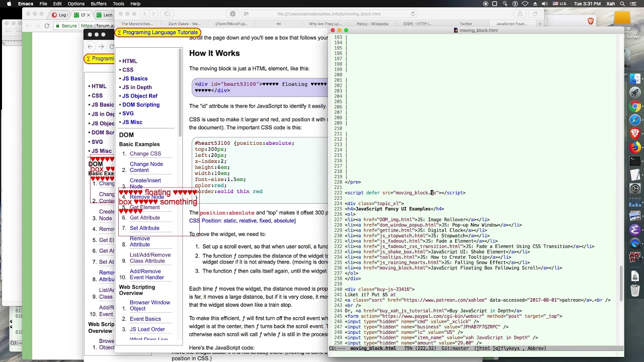This screenshot has height=362, width=644.
Task: Add a new tab in Safari
Action: pyautogui.click(x=540, y=24)
